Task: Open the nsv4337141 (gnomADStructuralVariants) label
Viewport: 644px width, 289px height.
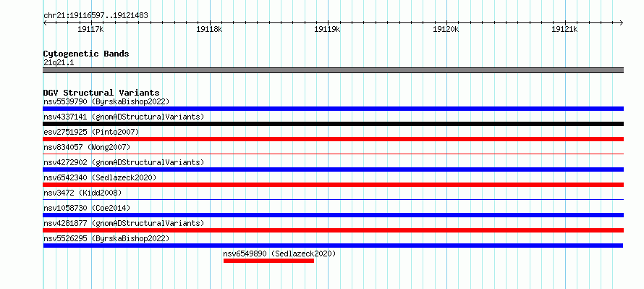Action: tap(124, 117)
